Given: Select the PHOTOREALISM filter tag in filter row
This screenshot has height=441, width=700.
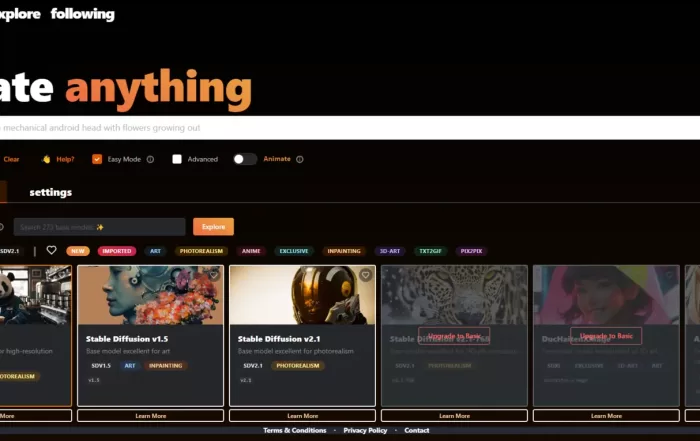Looking at the screenshot, I should [201, 251].
